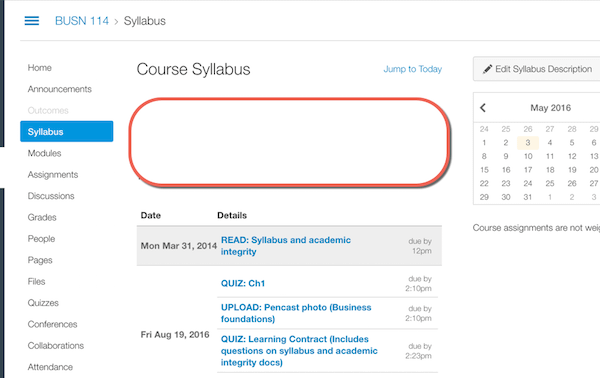Open READ: Syllabus and academic integrity
Viewport: 600px width, 378px height.
[x=285, y=246]
